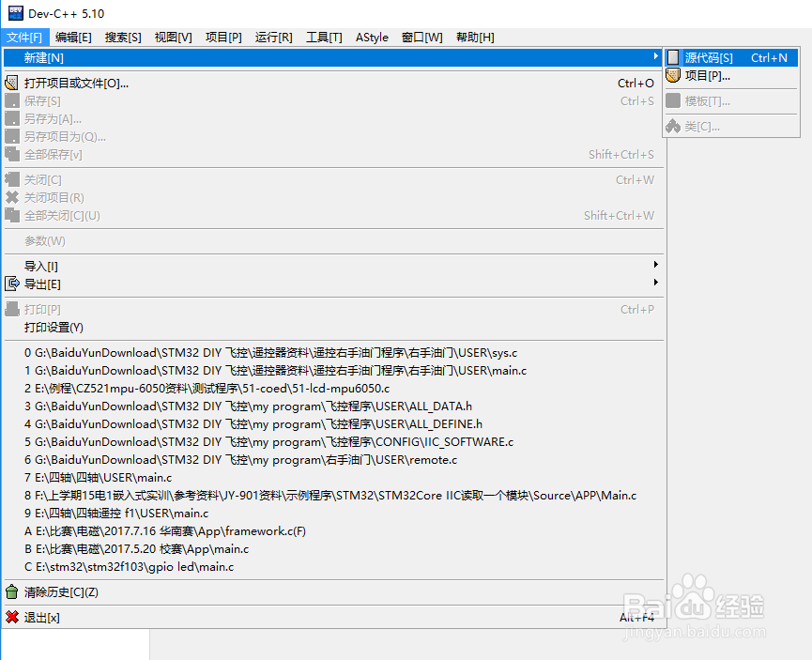Screen dimensions: 812x660
Task: Click the icon beside 全部关闭[C](U)
Action: (x=12, y=215)
